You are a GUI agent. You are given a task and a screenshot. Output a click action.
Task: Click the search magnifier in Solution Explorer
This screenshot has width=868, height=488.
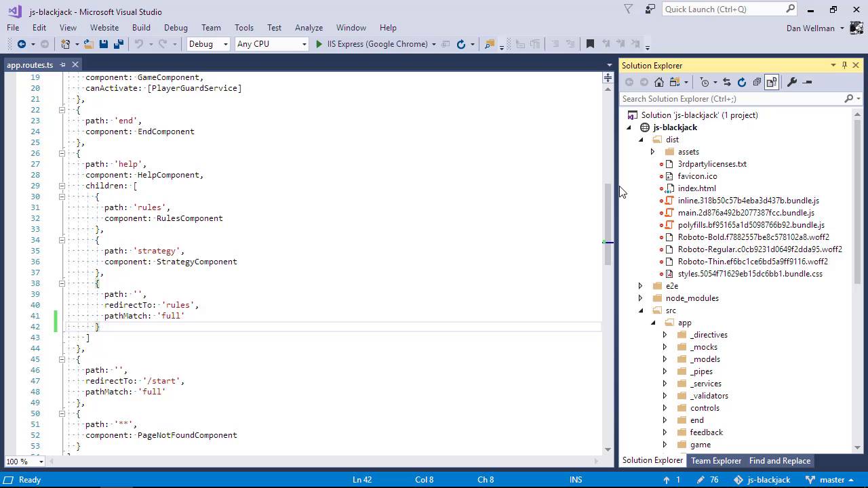click(x=848, y=98)
